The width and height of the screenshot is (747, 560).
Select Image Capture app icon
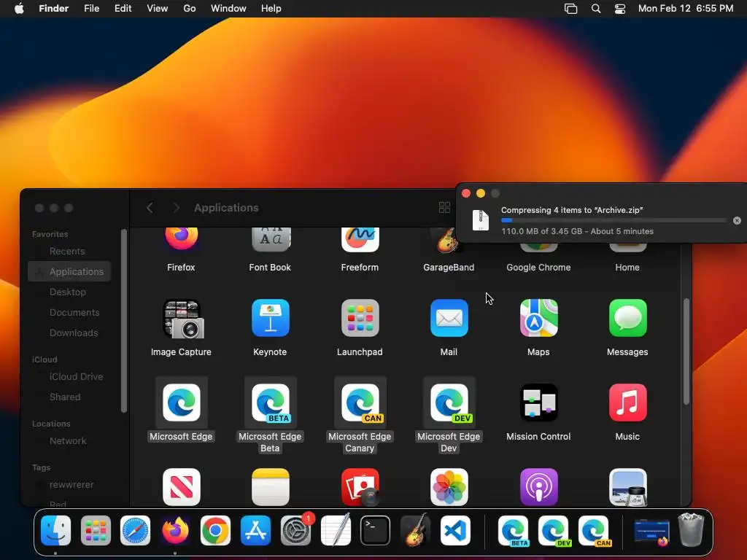coord(183,319)
